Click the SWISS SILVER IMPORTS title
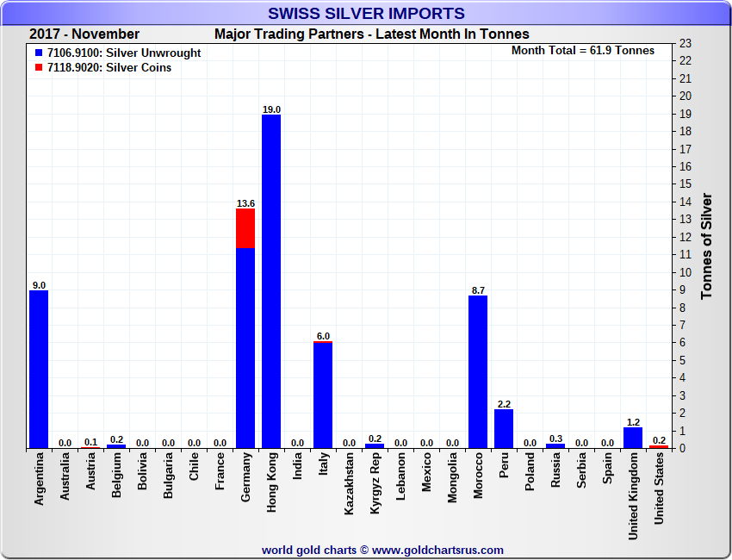This screenshot has height=560, width=732. 366,14
